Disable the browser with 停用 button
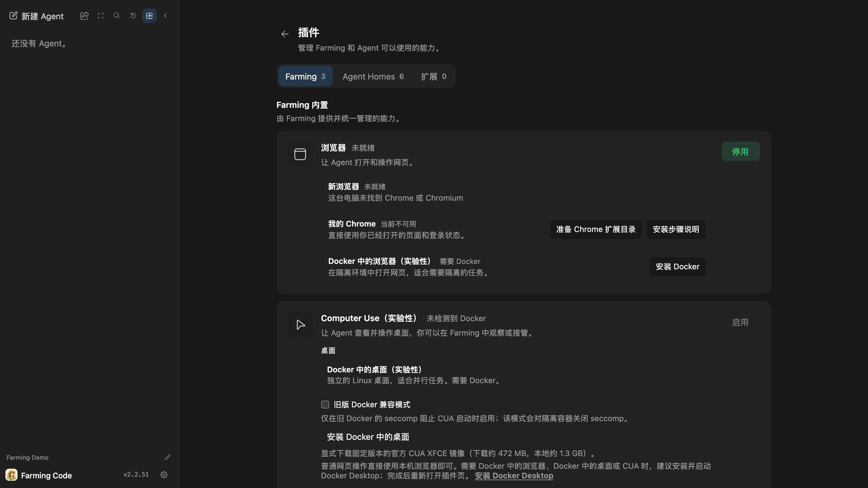 (740, 152)
